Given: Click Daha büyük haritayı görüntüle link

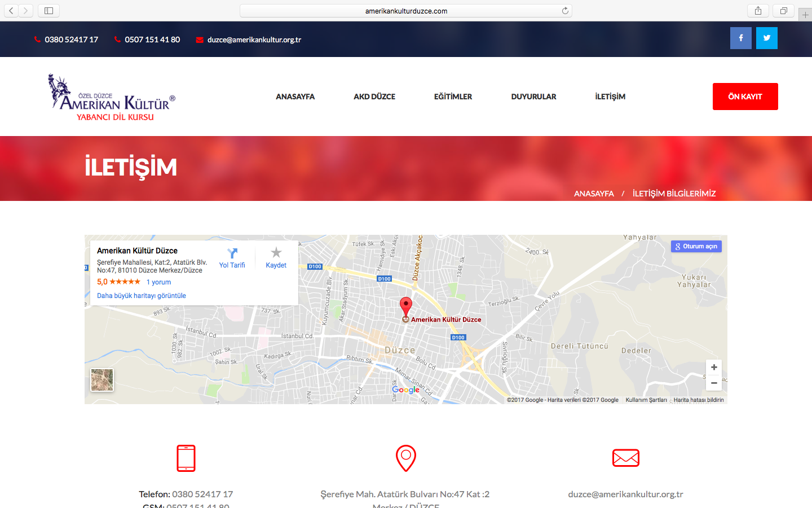Looking at the screenshot, I should pyautogui.click(x=142, y=296).
